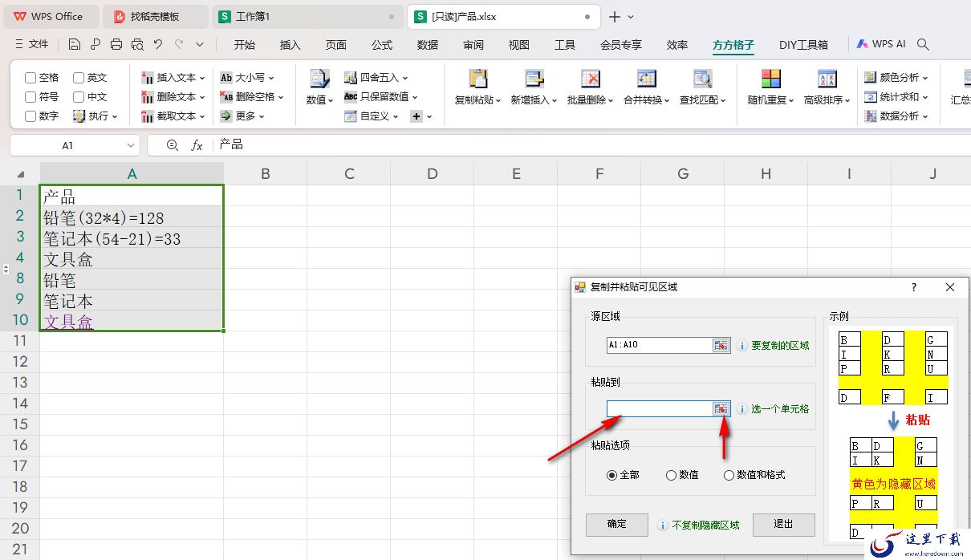Expand the name box dropdown showing A1
971x560 pixels.
click(131, 145)
